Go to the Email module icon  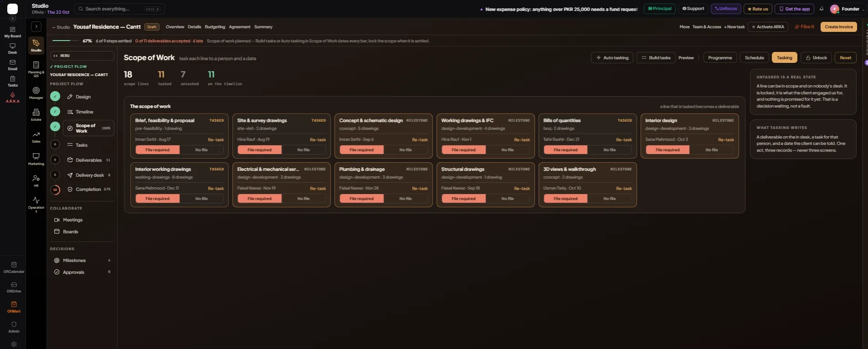coord(12,65)
